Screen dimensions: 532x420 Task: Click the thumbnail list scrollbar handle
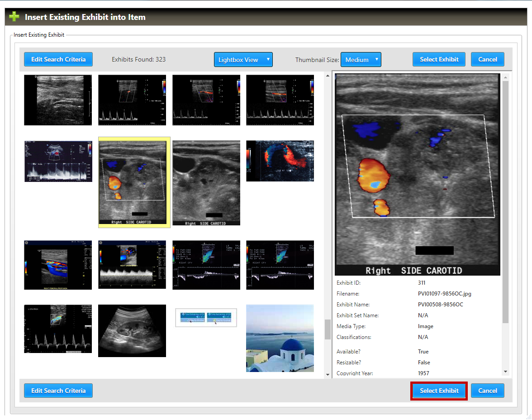click(x=328, y=329)
